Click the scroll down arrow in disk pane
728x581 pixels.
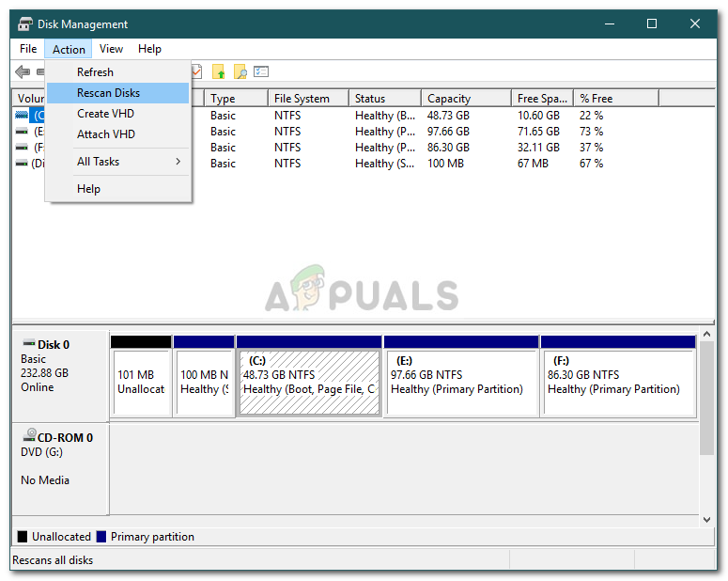pyautogui.click(x=706, y=520)
